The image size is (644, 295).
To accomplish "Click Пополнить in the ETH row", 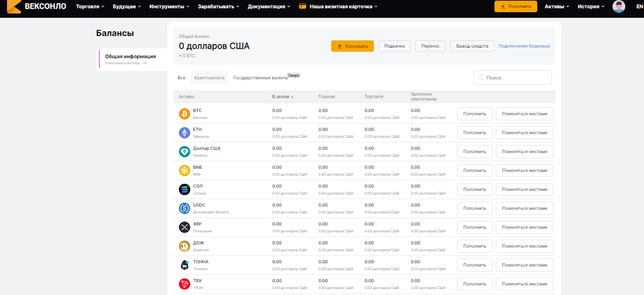I will (x=475, y=133).
